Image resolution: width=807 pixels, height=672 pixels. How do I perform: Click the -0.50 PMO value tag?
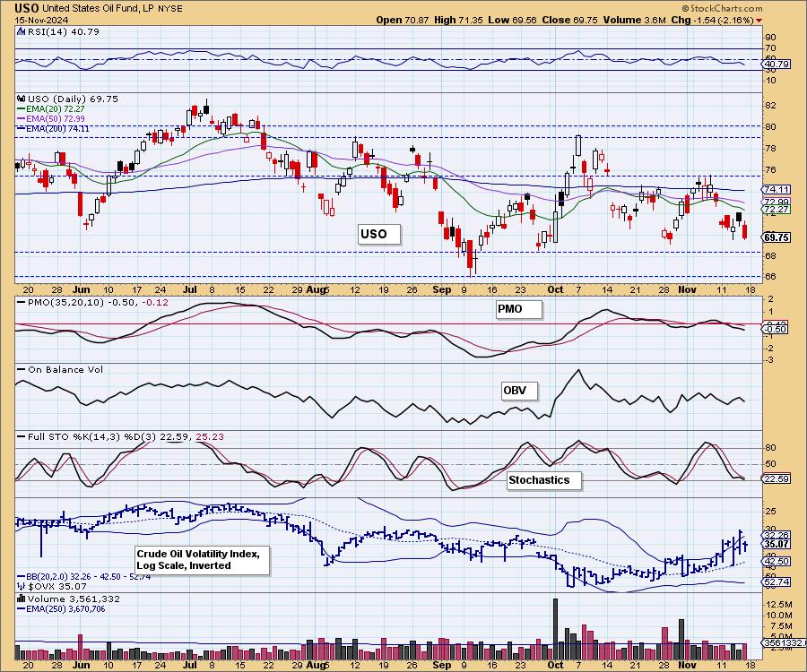775,329
